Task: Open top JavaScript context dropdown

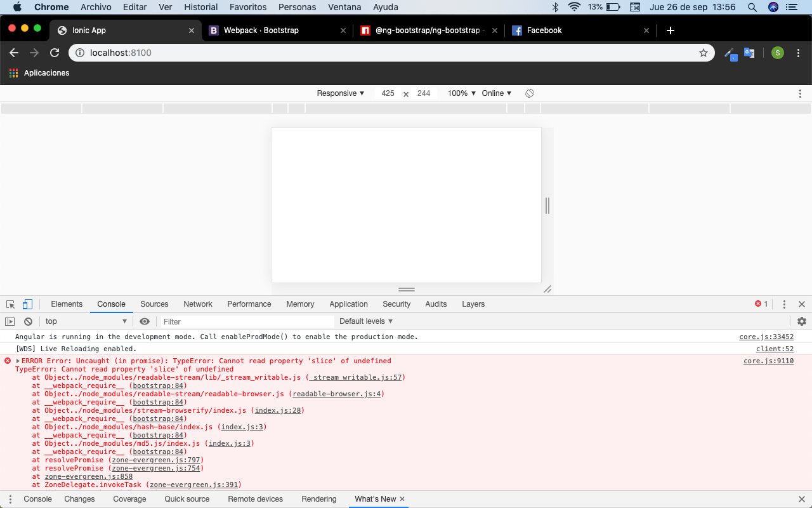Action: pyautogui.click(x=86, y=321)
